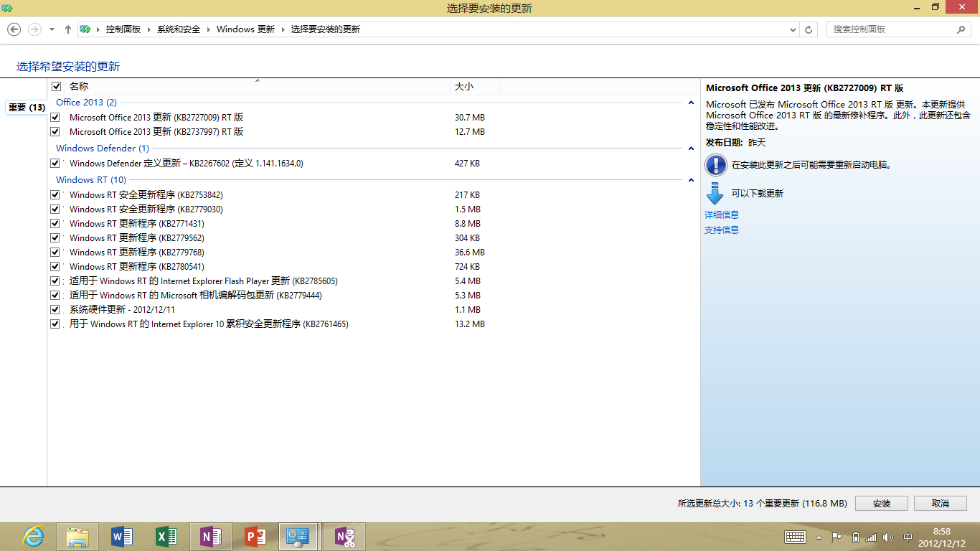Click the 选择要安装的更新 breadcrumb segment
The width and height of the screenshot is (980, 551).
pos(325,29)
